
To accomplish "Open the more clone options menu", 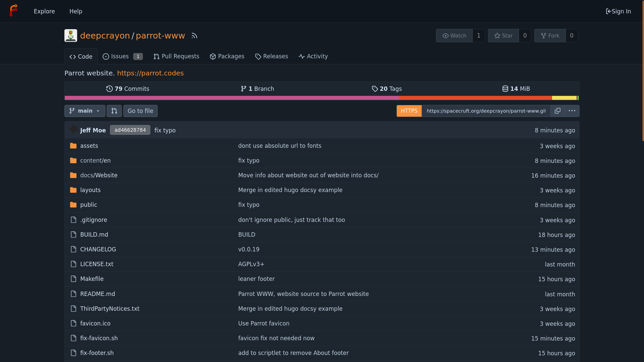I will tap(572, 111).
